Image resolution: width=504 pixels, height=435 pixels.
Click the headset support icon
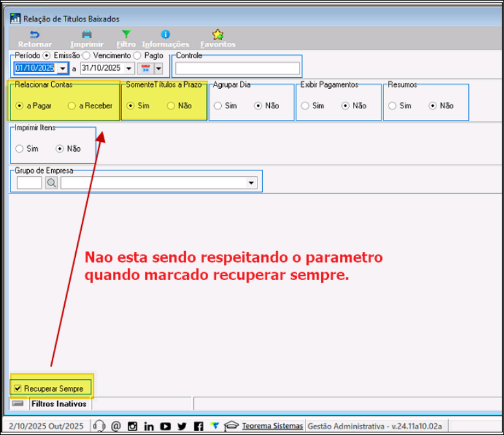99,426
